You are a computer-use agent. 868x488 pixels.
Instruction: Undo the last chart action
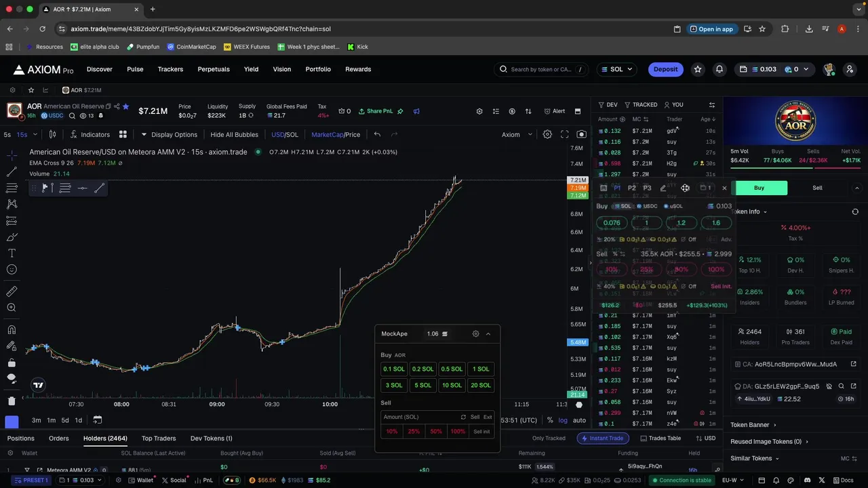[377, 134]
